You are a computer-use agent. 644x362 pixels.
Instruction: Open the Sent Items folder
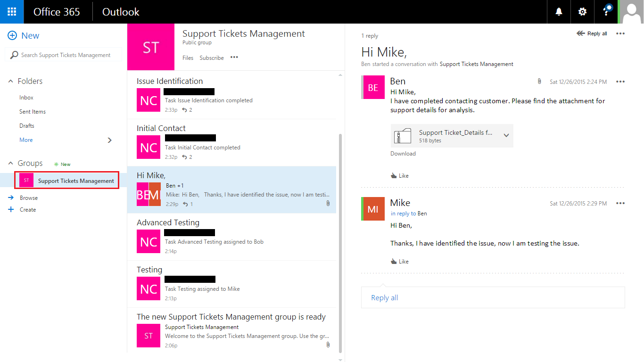point(33,112)
